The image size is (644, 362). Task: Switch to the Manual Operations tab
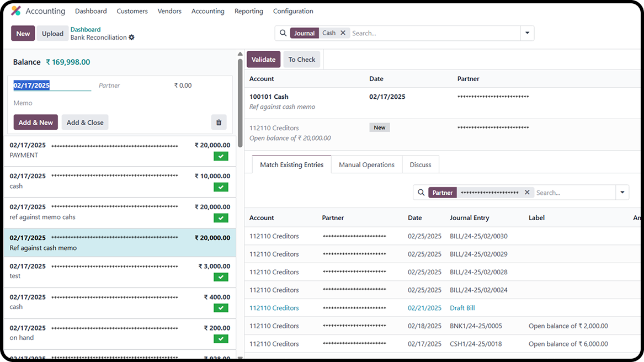coord(366,164)
